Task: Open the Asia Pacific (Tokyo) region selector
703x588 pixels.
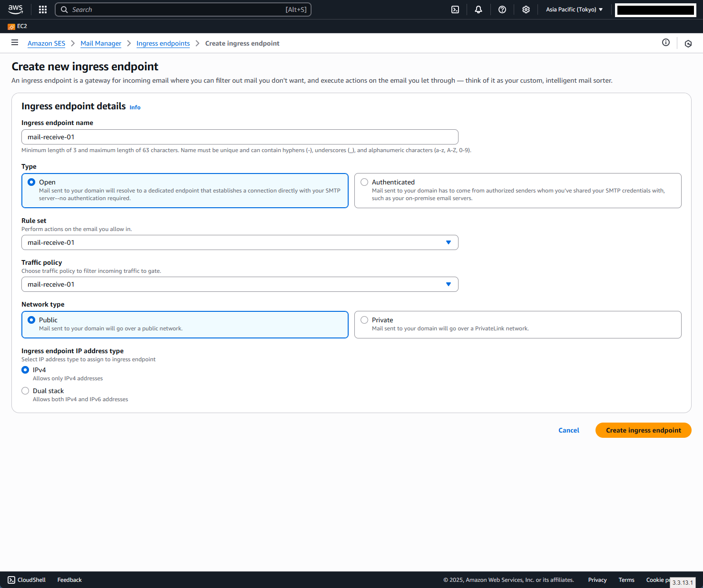Action: click(x=574, y=10)
